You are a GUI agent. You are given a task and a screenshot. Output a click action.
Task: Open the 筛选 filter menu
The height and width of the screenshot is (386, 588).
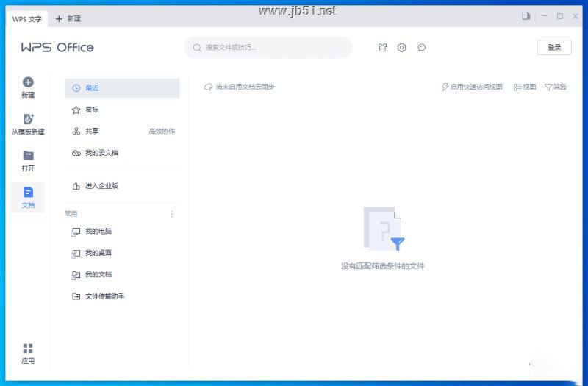[556, 87]
